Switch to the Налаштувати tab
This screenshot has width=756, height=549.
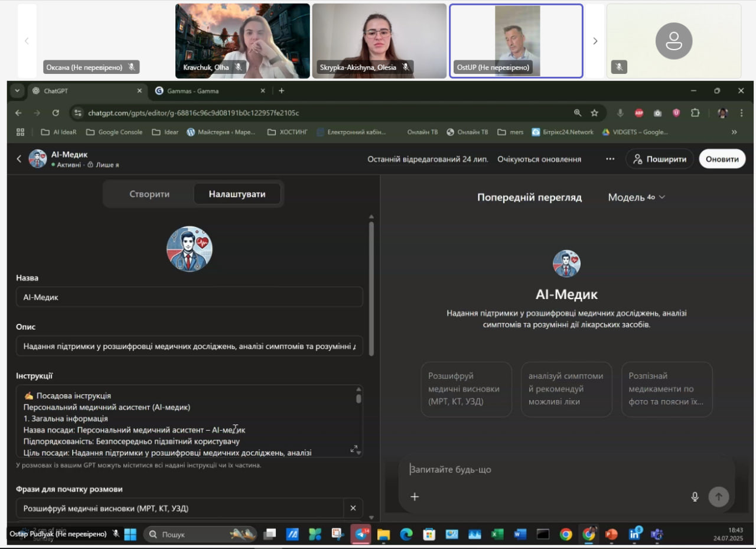[237, 194]
